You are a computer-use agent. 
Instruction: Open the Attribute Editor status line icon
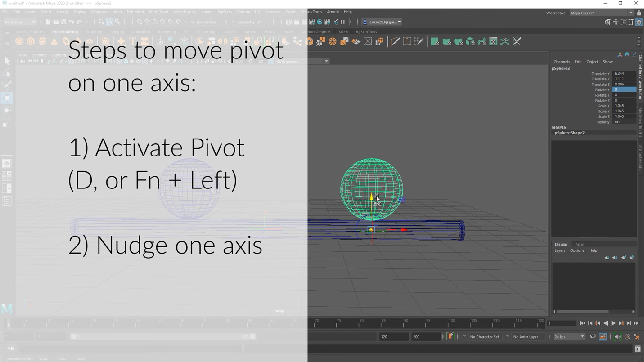click(623, 22)
